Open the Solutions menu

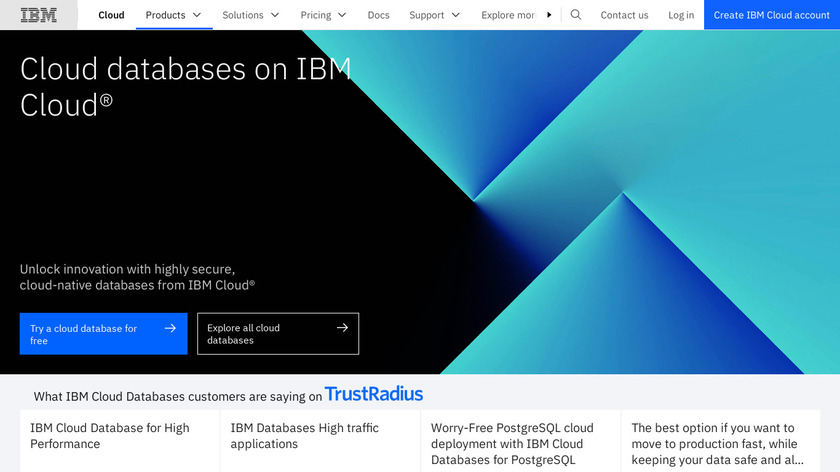(x=251, y=15)
